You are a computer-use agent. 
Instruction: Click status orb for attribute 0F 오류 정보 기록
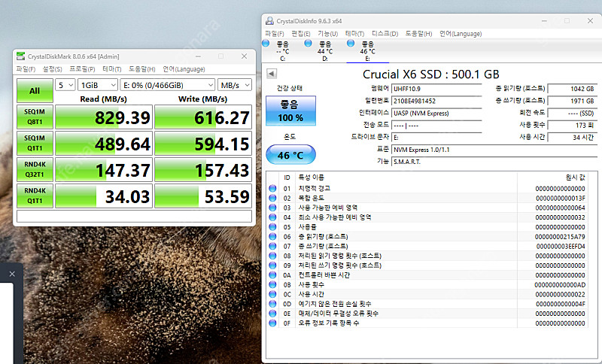[x=272, y=323]
